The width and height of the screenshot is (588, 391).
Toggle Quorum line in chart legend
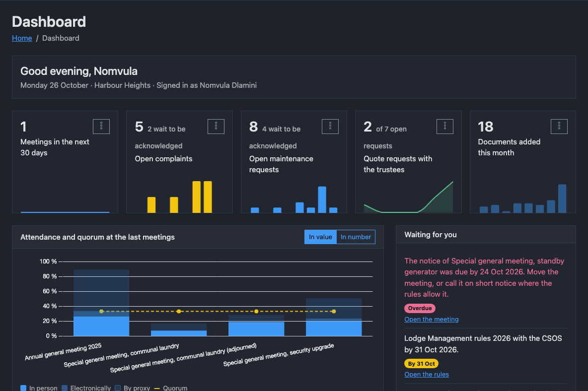click(x=171, y=388)
